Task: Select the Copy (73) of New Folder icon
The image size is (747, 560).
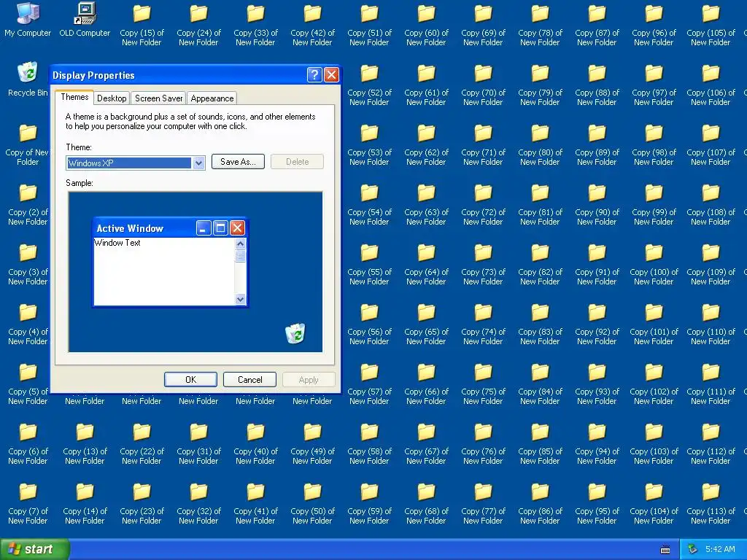Action: coord(483,264)
